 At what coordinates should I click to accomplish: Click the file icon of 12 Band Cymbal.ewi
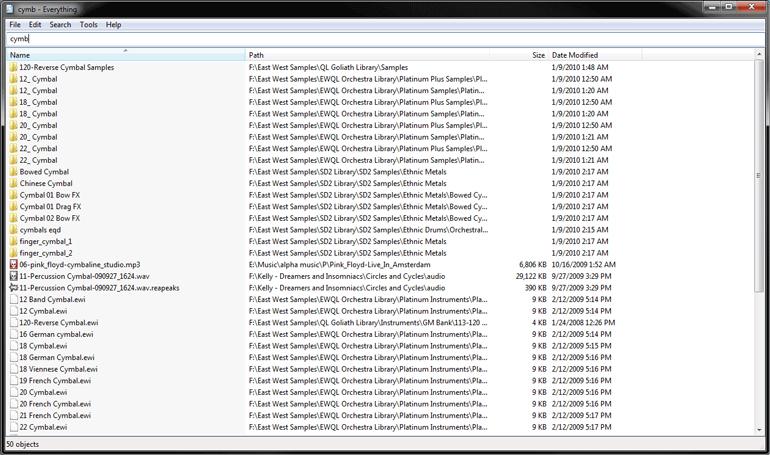pos(14,299)
